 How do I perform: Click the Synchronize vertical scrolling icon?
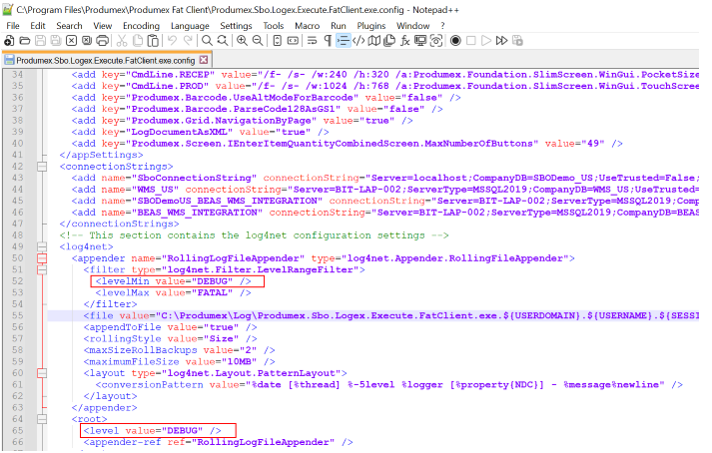tap(277, 41)
